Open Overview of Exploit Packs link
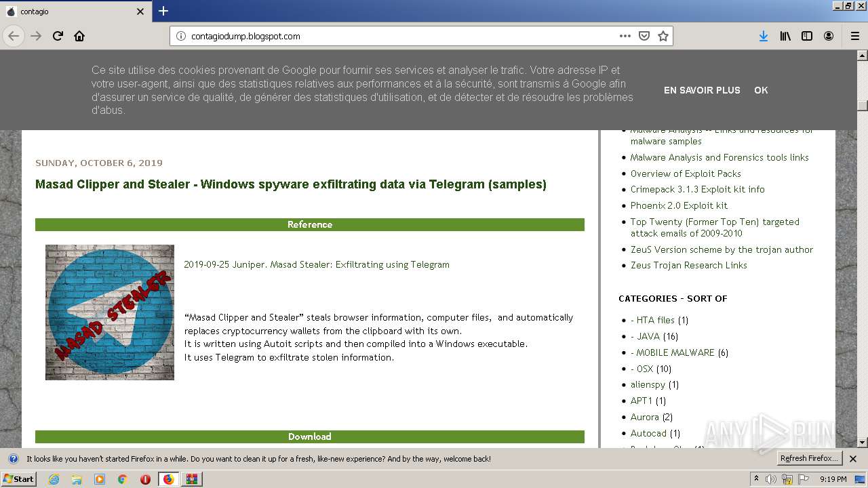868x488 pixels. [x=686, y=174]
